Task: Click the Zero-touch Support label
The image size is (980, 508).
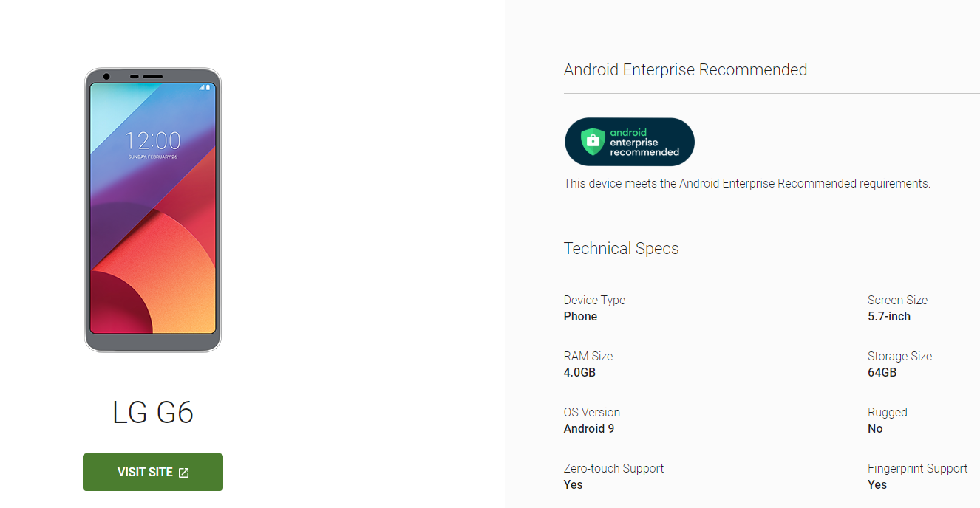Action: click(x=613, y=468)
